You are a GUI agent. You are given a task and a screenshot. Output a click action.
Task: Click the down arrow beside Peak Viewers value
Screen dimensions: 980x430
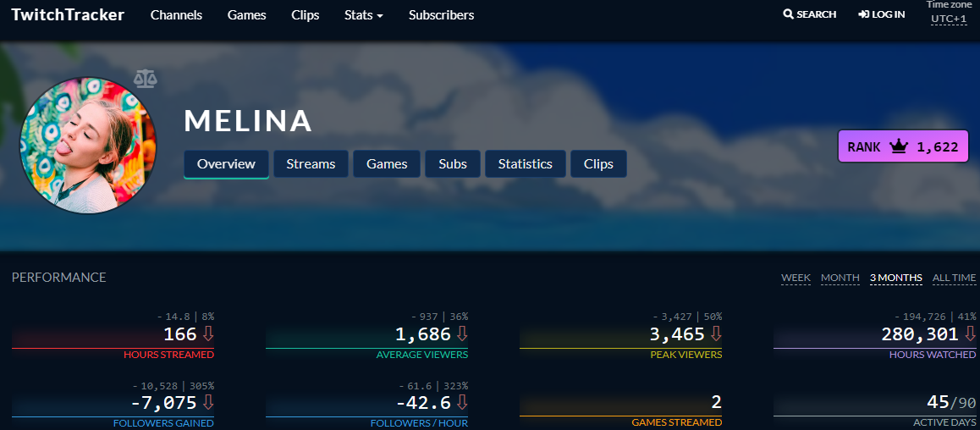click(x=716, y=334)
